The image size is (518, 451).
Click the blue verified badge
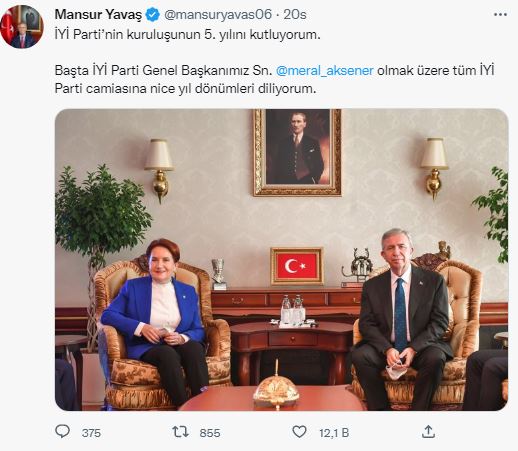[153, 15]
